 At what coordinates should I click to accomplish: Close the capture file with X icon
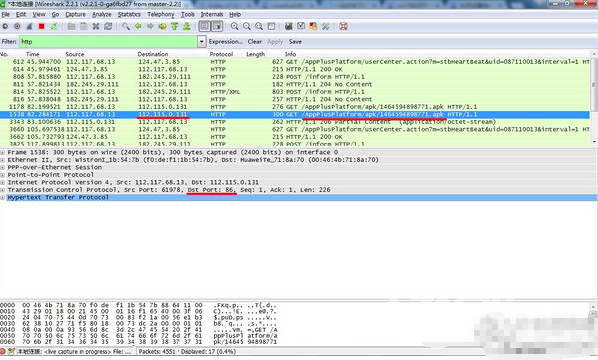pos(96,26)
